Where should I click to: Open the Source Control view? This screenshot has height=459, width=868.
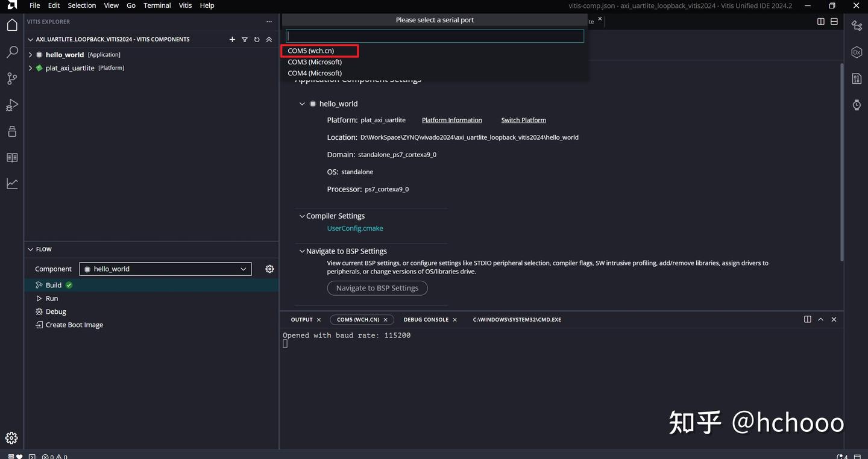[x=12, y=78]
